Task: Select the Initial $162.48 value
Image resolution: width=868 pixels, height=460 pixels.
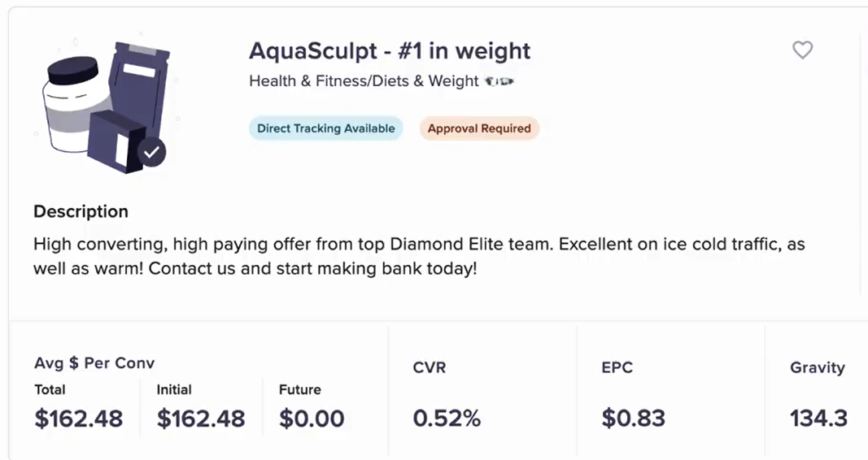Action: click(201, 419)
